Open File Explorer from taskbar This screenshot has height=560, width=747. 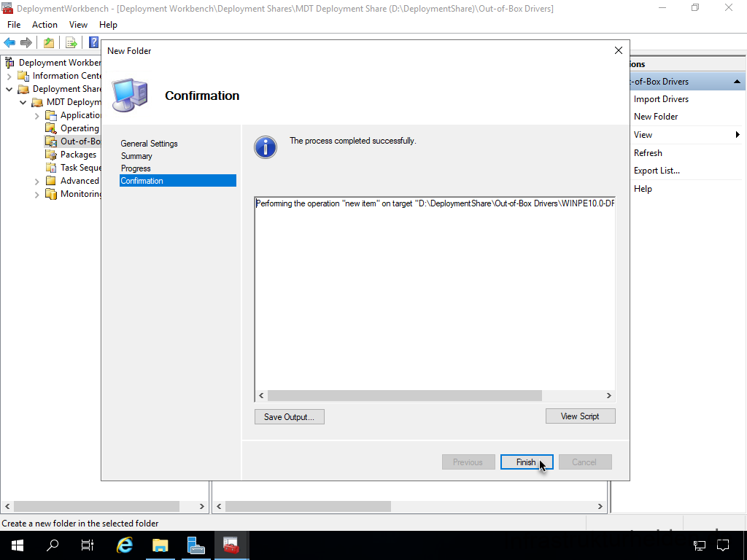160,545
